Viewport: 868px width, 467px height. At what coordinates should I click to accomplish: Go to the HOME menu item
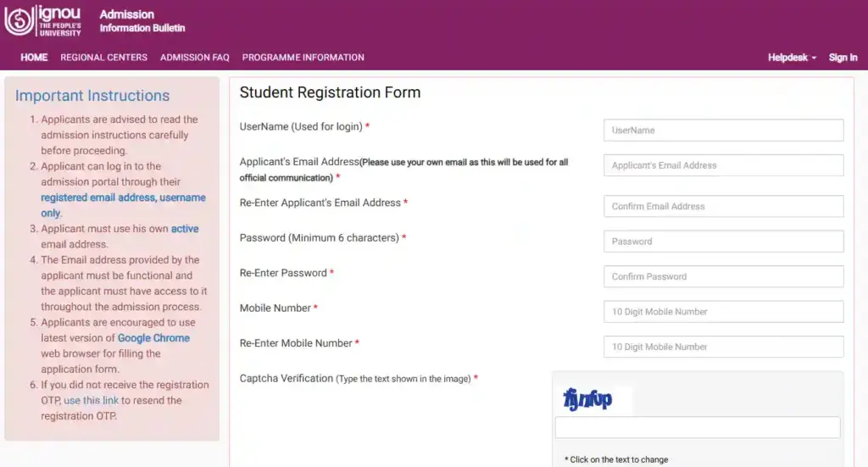click(34, 58)
